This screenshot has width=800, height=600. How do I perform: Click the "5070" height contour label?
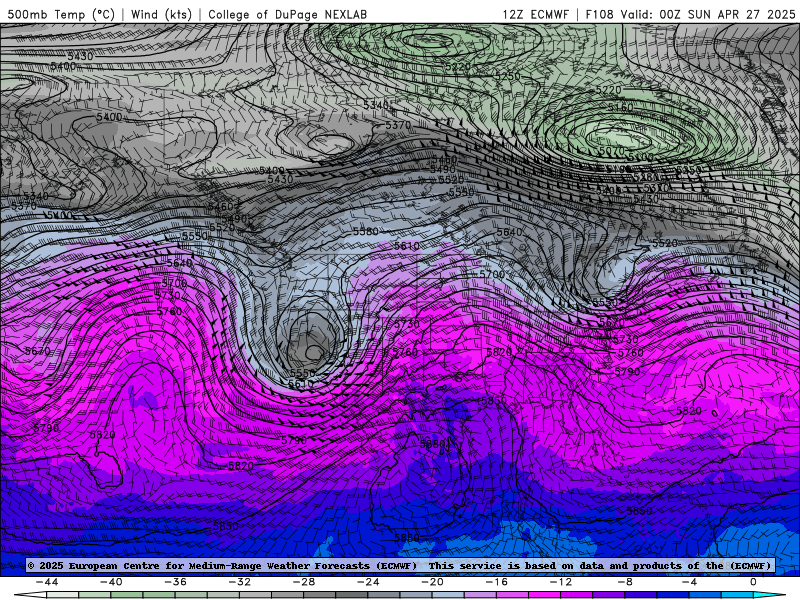click(x=611, y=151)
